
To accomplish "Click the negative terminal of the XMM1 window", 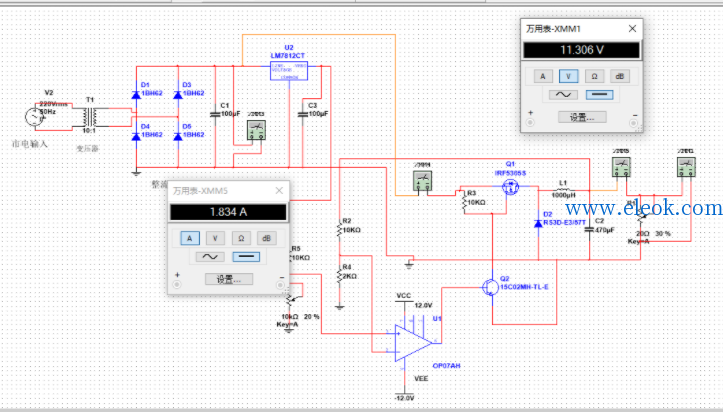I will (634, 123).
